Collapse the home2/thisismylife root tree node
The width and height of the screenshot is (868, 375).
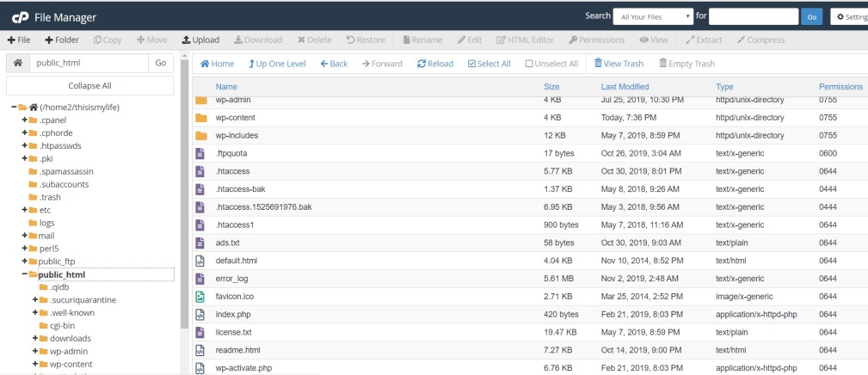14,108
